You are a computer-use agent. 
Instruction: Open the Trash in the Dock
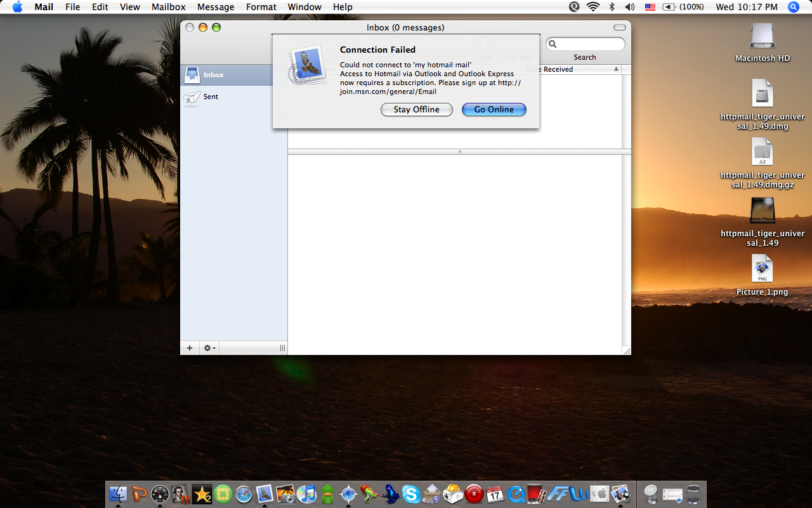point(693,494)
